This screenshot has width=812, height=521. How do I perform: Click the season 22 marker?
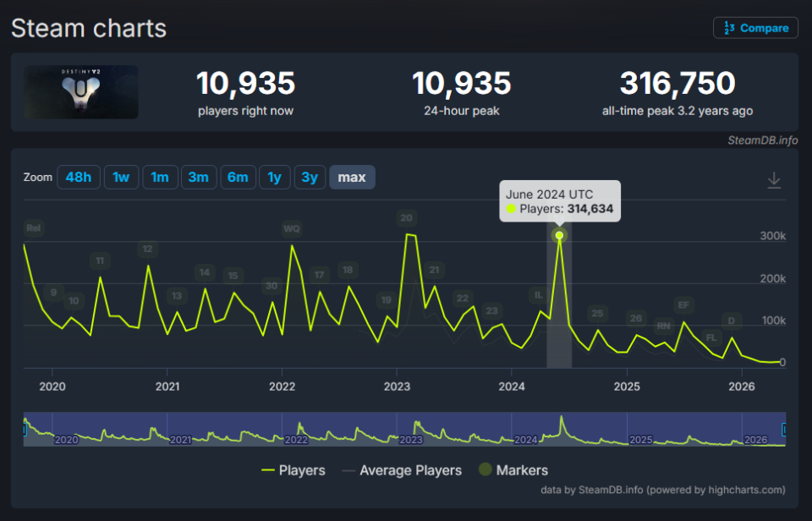pyautogui.click(x=463, y=299)
